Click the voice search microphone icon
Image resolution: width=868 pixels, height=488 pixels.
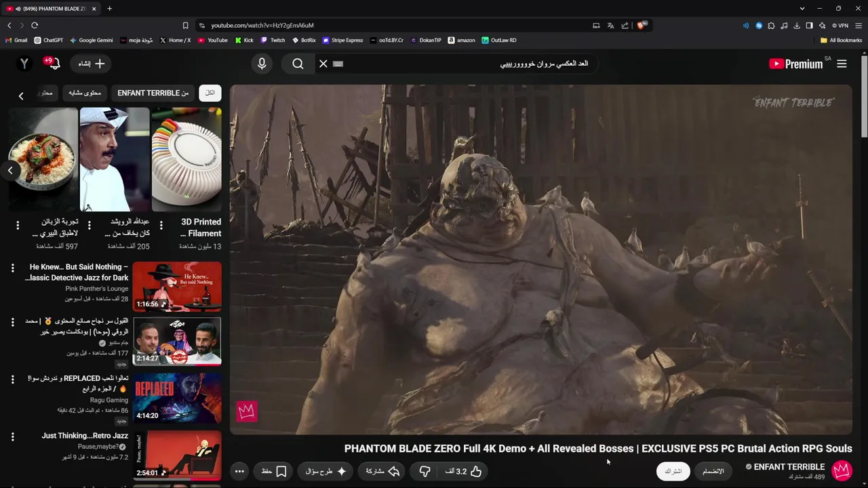pos(262,64)
